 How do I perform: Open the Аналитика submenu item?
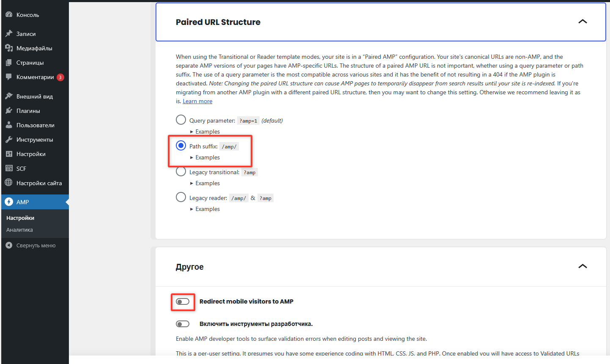[x=19, y=230]
